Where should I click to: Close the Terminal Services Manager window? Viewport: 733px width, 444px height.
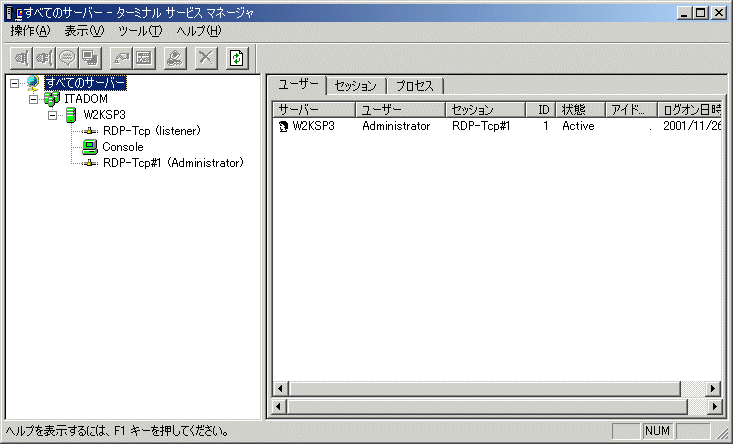(719, 13)
